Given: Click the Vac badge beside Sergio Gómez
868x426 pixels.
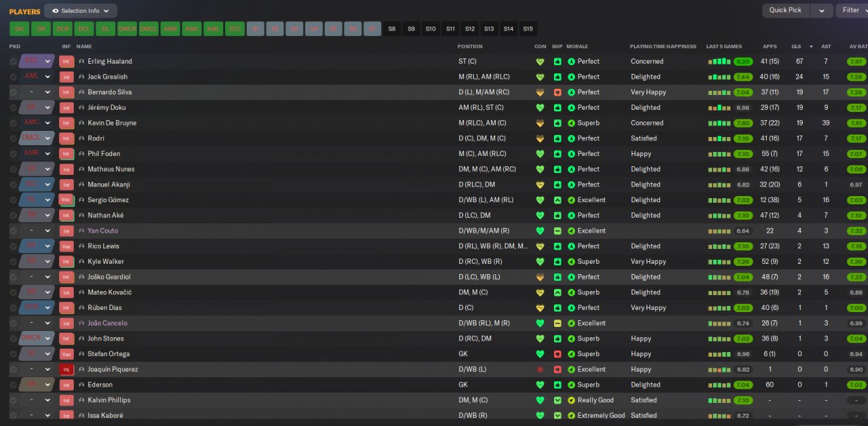Looking at the screenshot, I should pyautogui.click(x=66, y=200).
